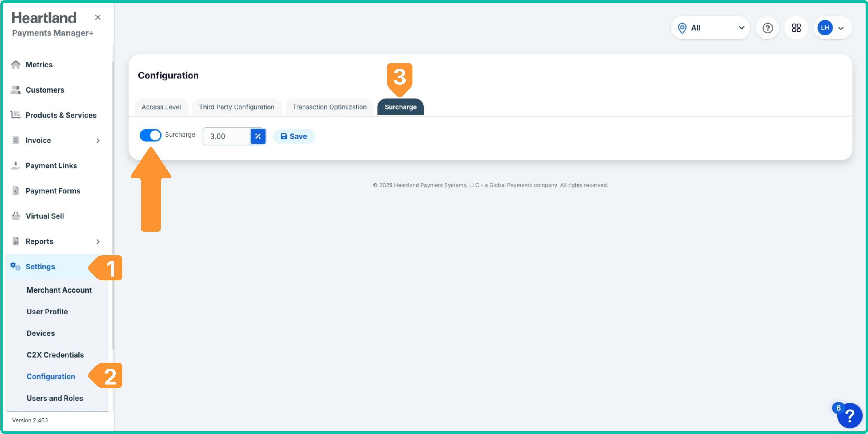Open Merchant Account settings
This screenshot has height=434, width=868.
[x=59, y=290]
